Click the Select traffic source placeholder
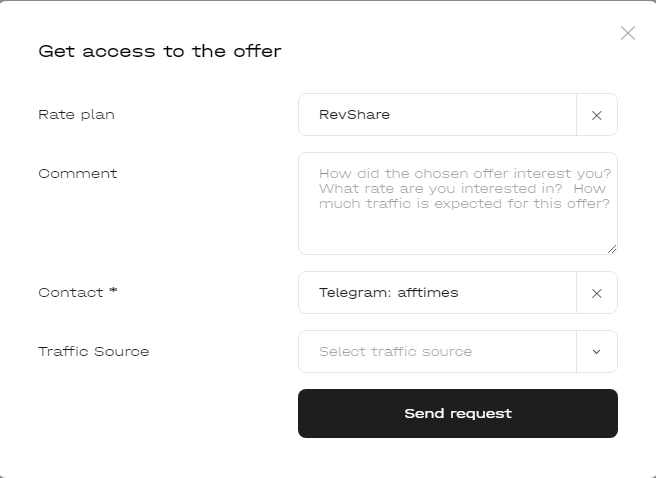Image resolution: width=656 pixels, height=478 pixels. click(x=395, y=352)
